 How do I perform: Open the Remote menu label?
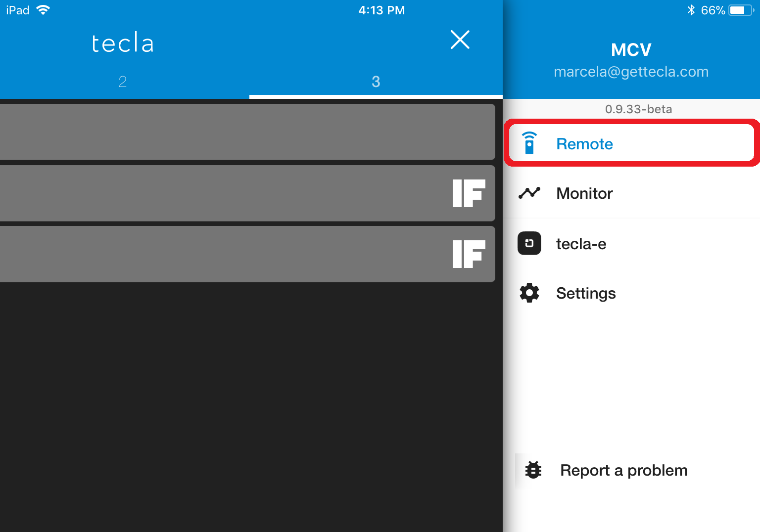click(x=584, y=144)
